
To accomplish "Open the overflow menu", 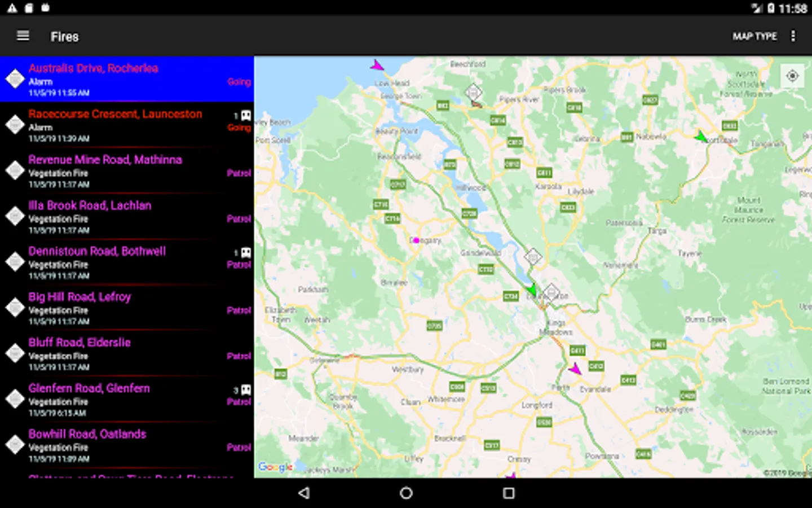I will (793, 36).
